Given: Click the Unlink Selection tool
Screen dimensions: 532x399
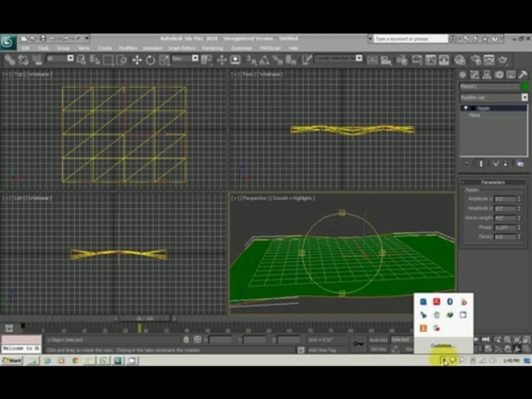Looking at the screenshot, I should pyautogui.click(x=23, y=60).
